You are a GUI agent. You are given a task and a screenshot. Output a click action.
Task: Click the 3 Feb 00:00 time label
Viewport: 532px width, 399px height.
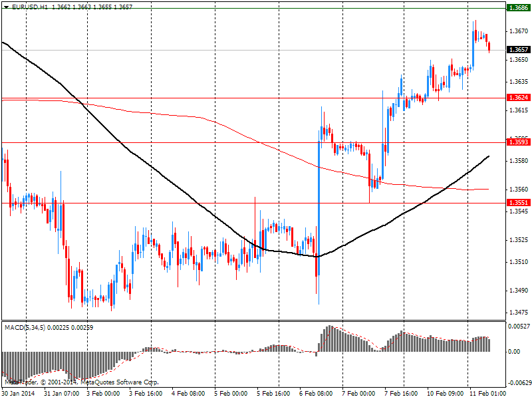(103, 394)
